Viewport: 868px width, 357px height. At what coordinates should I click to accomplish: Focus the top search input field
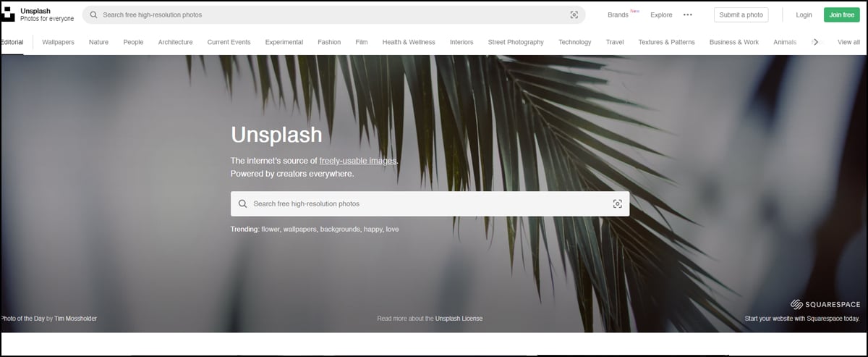333,14
